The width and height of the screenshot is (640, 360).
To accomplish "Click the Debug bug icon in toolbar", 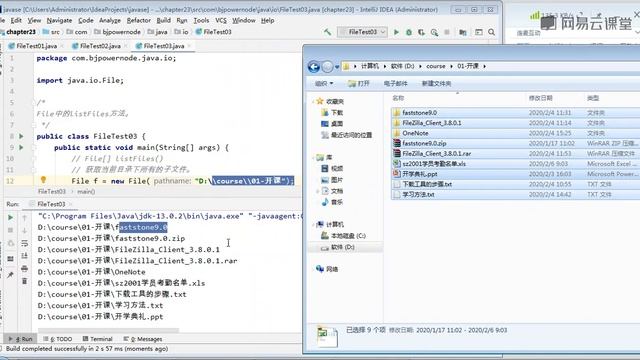I will click(x=409, y=32).
